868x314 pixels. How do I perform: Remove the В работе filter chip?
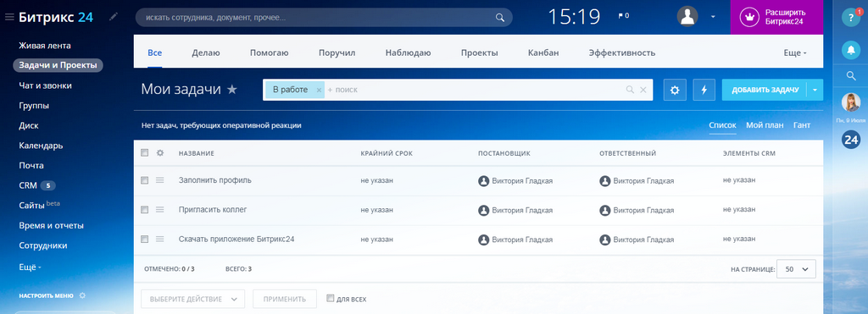coord(319,90)
